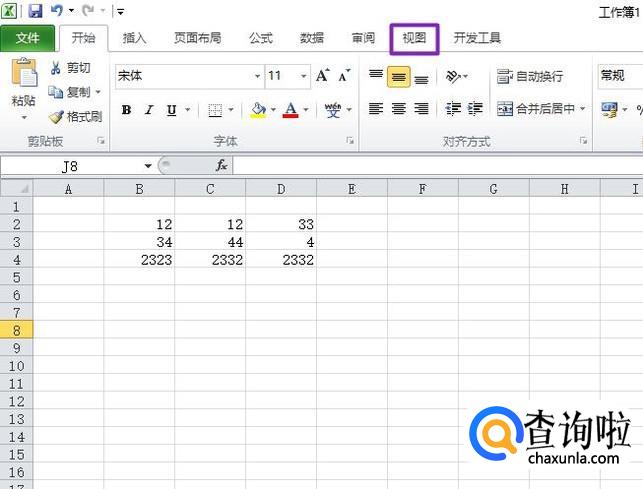Open the 剪贴板 dialog launcher
The width and height of the screenshot is (643, 489).
(x=101, y=141)
